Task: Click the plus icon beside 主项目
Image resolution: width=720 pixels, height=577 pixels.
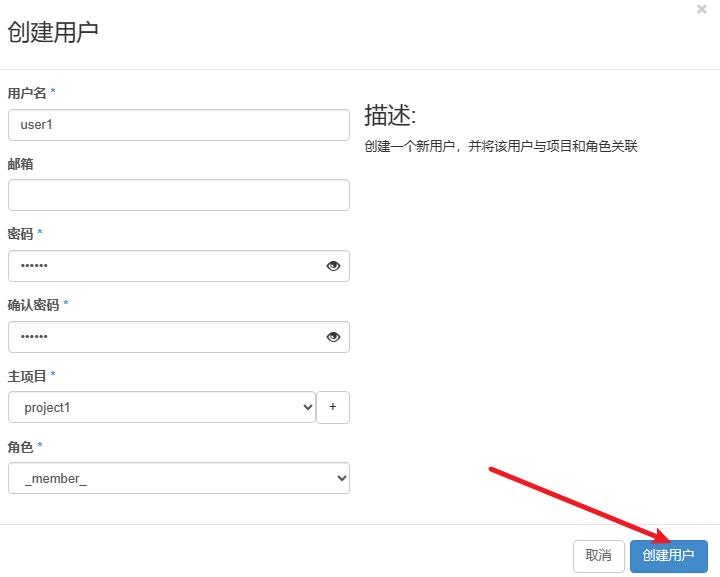Action: coord(333,408)
